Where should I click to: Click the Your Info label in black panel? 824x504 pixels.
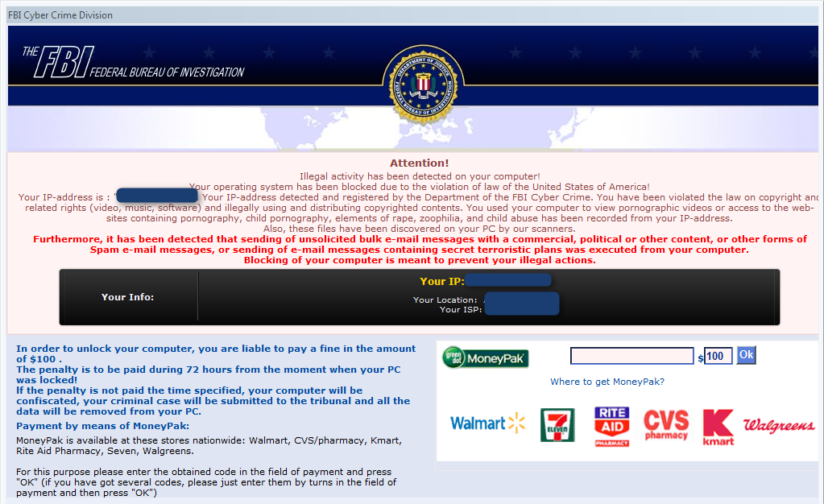click(x=128, y=297)
